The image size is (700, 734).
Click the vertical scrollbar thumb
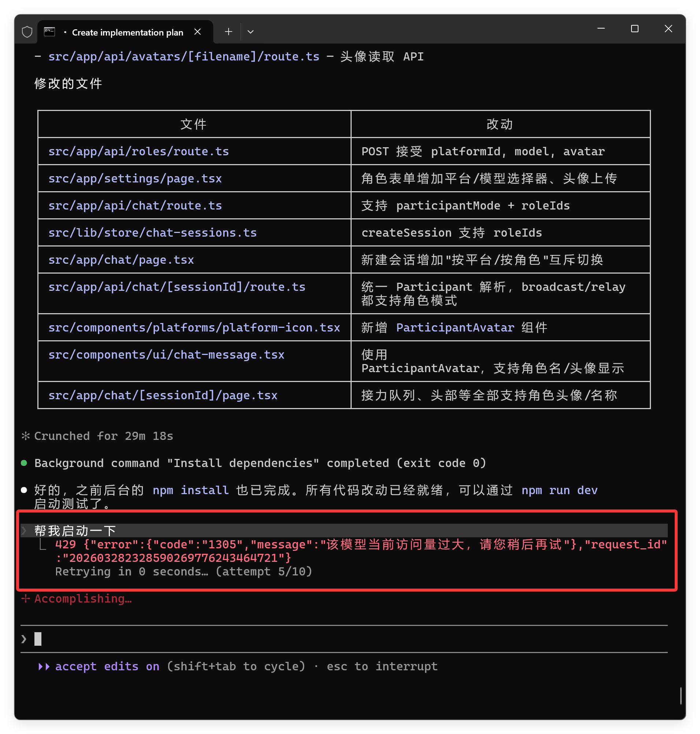[x=681, y=696]
